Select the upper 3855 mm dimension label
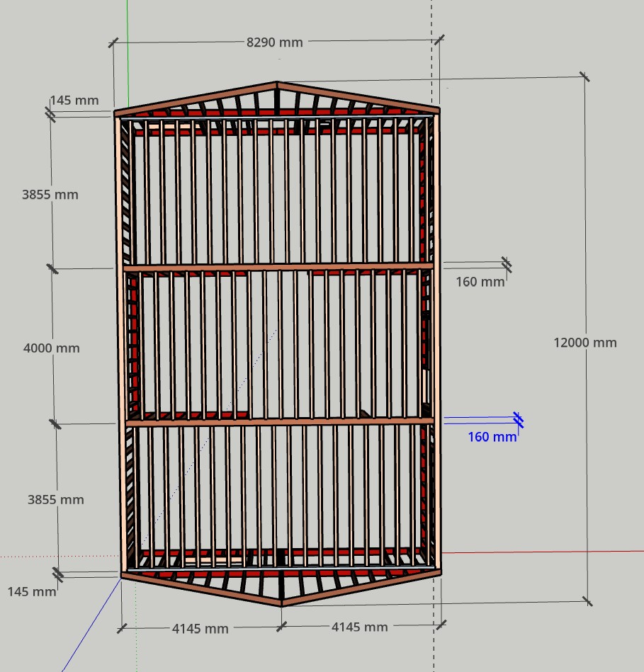Screen dimensions: 644x672 tap(50, 195)
